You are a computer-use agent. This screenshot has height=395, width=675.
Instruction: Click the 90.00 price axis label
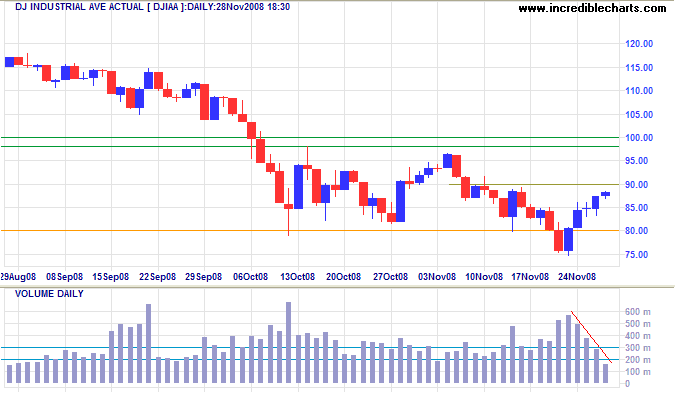coord(637,185)
